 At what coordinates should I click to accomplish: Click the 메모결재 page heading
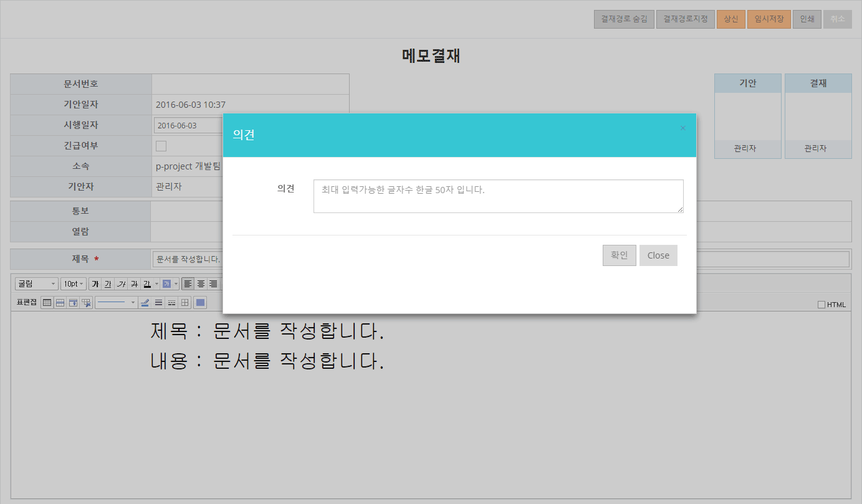click(x=431, y=55)
